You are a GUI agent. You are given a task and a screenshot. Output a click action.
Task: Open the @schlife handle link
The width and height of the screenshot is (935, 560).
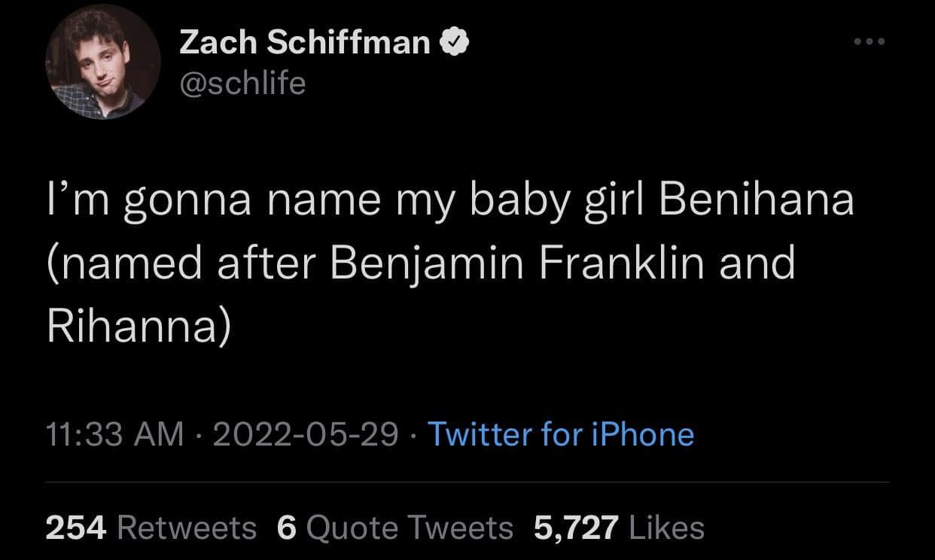[242, 83]
